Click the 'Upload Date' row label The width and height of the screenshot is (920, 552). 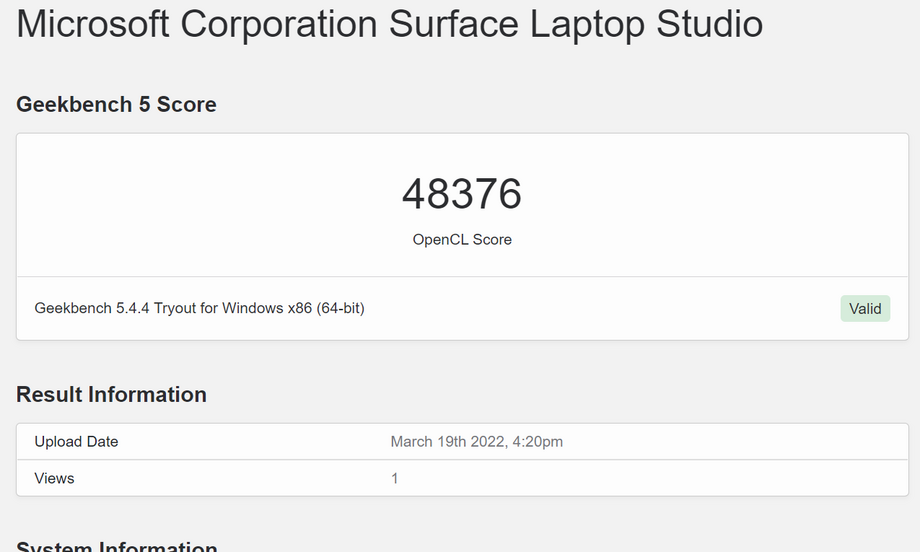(x=76, y=442)
